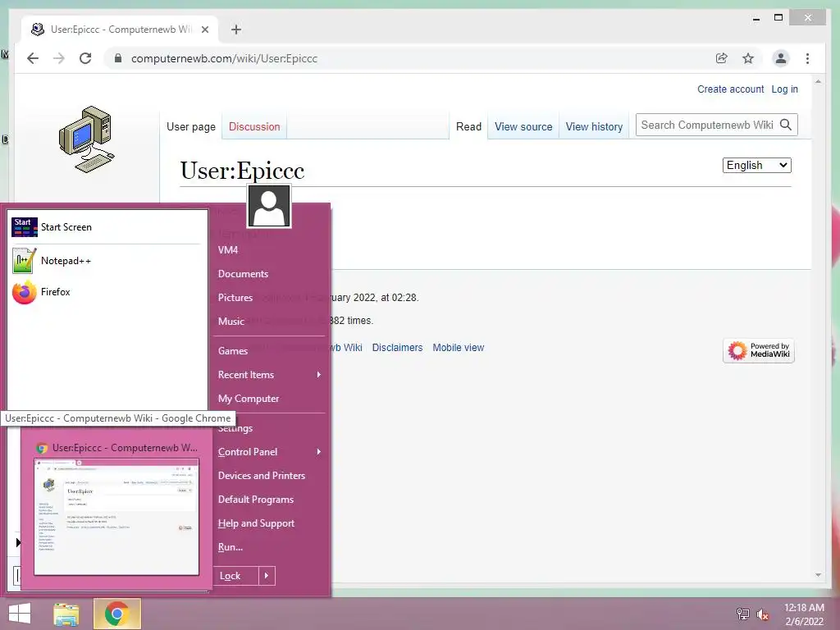This screenshot has height=630, width=840.
Task: Open File Explorer from the taskbar
Action: tap(66, 614)
